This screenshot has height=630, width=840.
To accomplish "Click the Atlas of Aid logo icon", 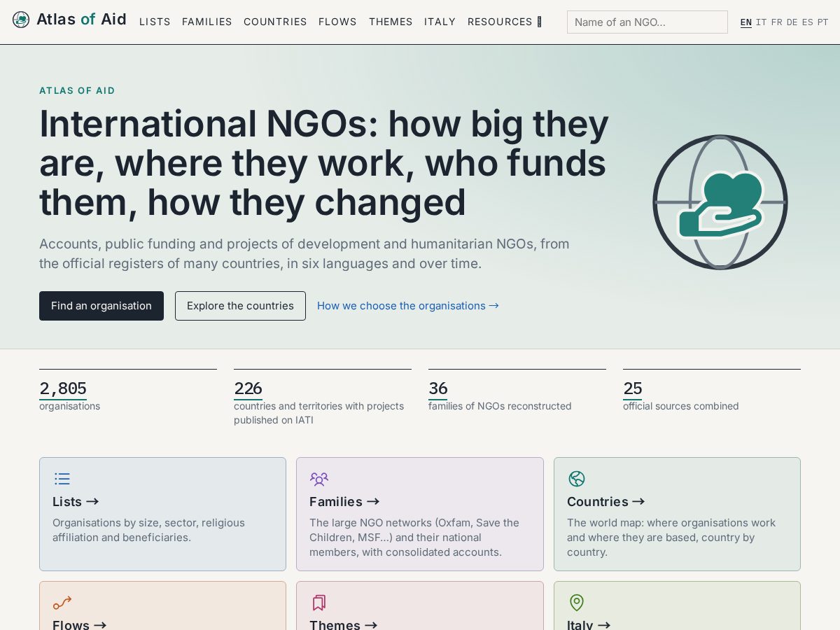I will coord(21,20).
